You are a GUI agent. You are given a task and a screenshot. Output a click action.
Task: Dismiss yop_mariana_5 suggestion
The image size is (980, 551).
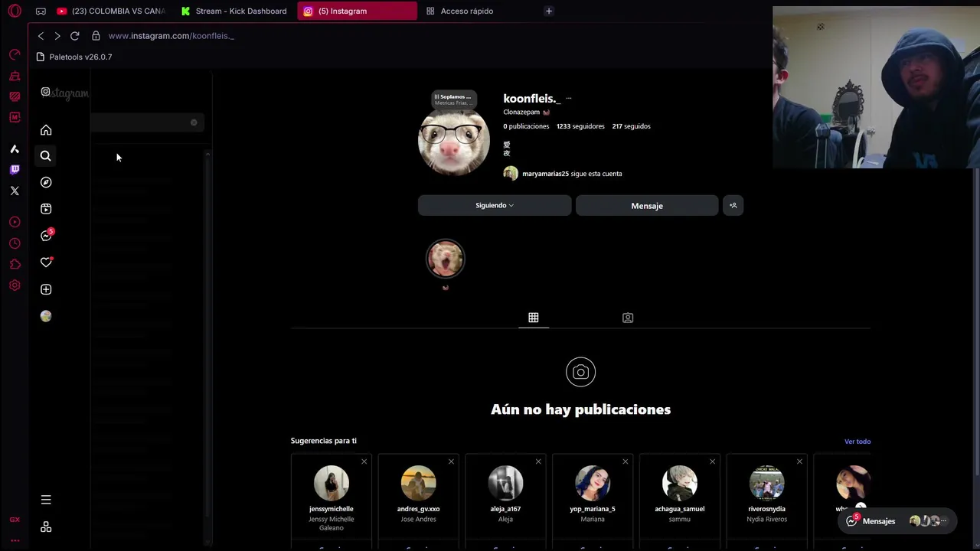626,461
